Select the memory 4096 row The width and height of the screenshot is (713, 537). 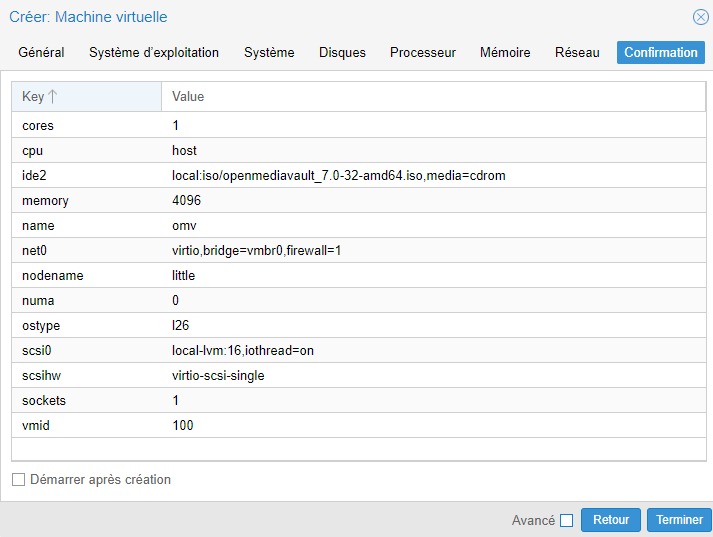pos(358,201)
